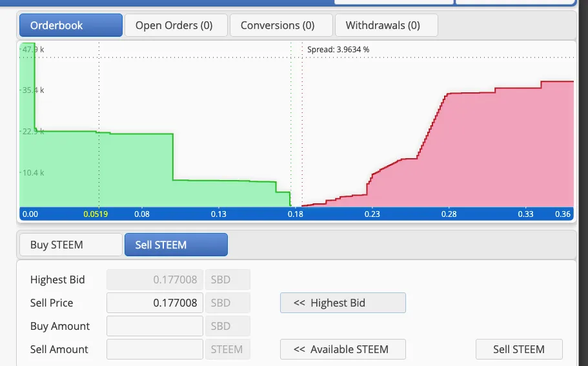
Task: Switch to the Orderbook tab
Action: [x=71, y=25]
